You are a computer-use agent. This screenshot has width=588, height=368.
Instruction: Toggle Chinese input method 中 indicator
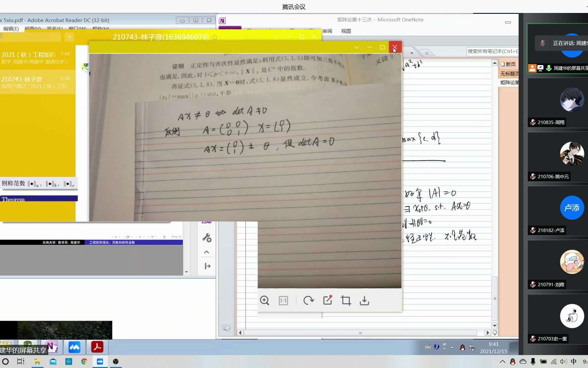tap(574, 362)
